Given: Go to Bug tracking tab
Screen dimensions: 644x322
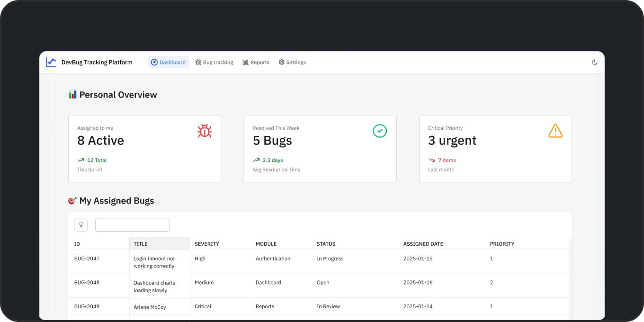Looking at the screenshot, I should click(x=214, y=62).
